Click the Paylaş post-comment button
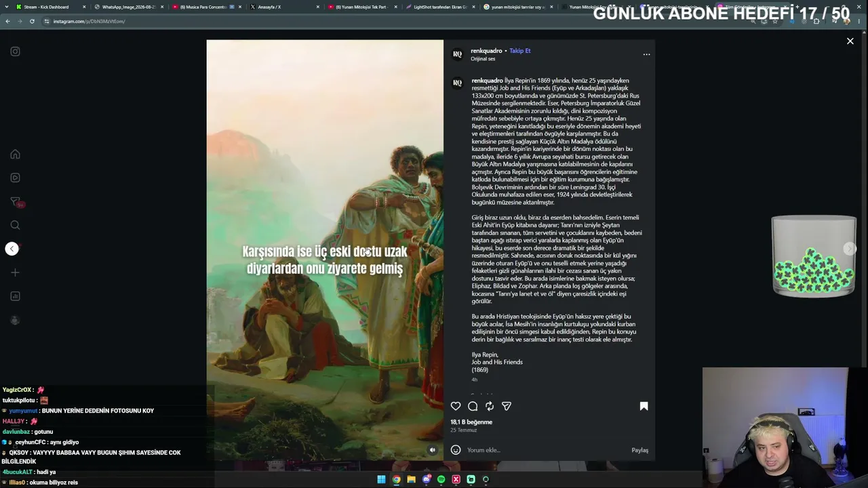Screen dimensions: 868x488 pyautogui.click(x=640, y=450)
